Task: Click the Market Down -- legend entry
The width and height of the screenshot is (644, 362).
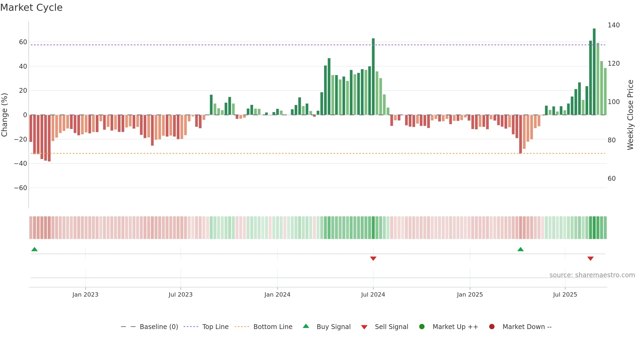Action: coord(520,327)
